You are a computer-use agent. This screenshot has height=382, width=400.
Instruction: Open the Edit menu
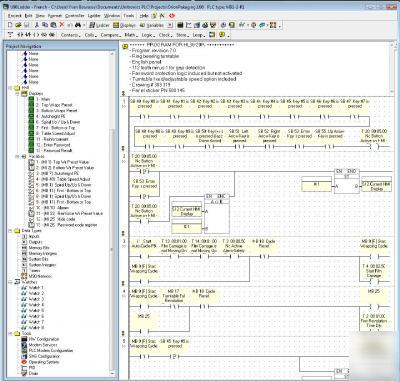coord(29,16)
